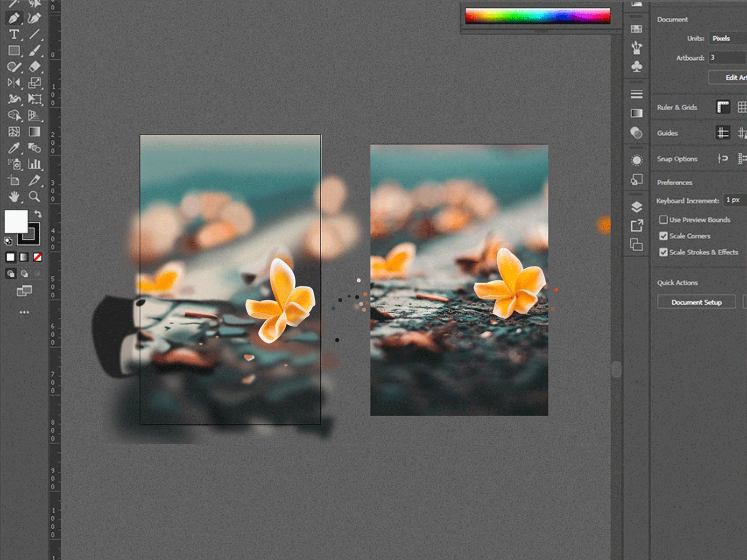Select the Curvature tool
This screenshot has height=560, width=747.
point(34,18)
